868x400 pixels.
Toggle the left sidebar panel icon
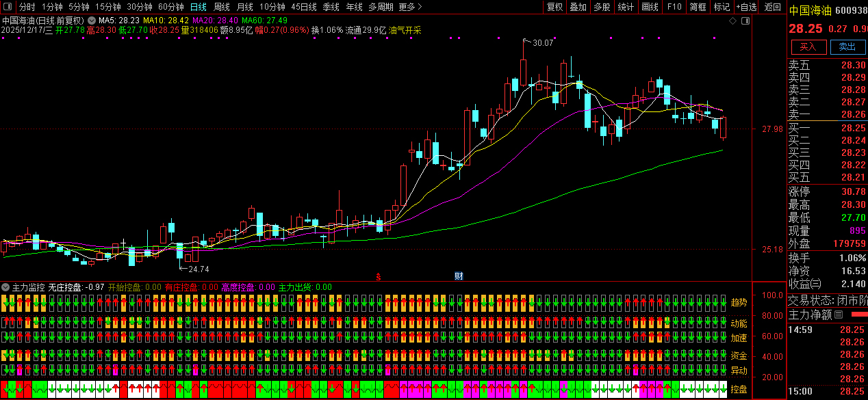coord(9,7)
